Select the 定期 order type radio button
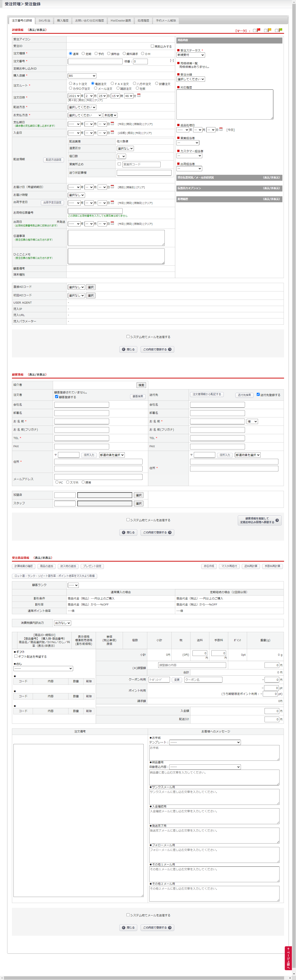This screenshot has height=980, width=296. [x=83, y=54]
